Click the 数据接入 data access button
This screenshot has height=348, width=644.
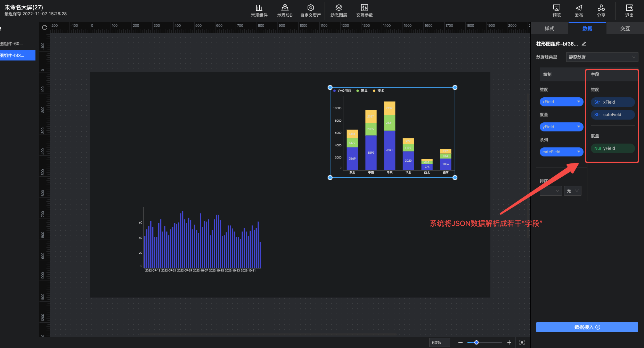point(587,327)
